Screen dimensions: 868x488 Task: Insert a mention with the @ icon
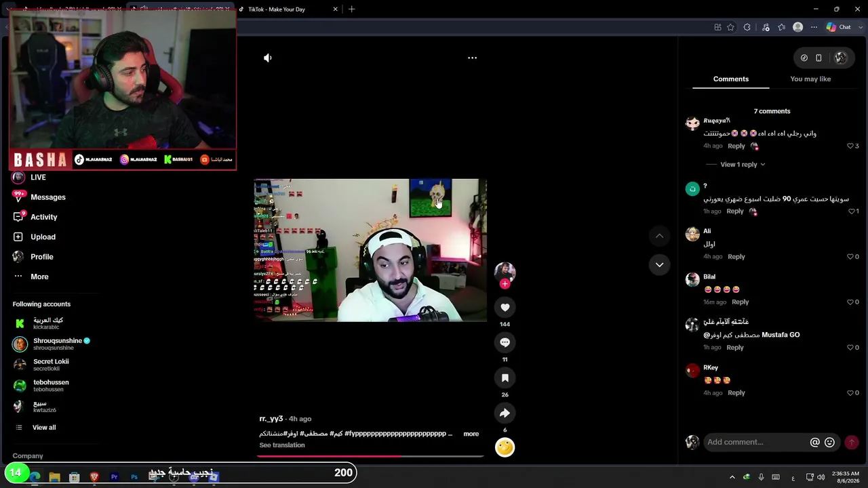(x=815, y=443)
